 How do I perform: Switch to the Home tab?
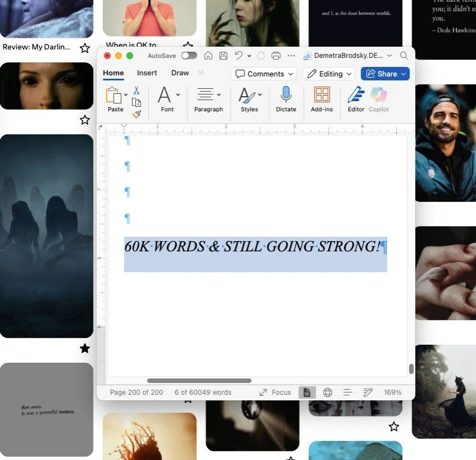click(113, 73)
